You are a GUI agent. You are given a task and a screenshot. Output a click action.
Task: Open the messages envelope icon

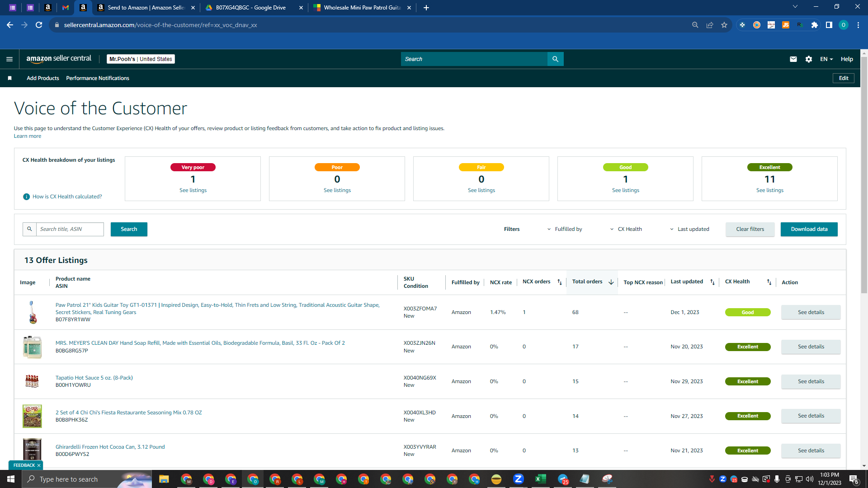(793, 59)
